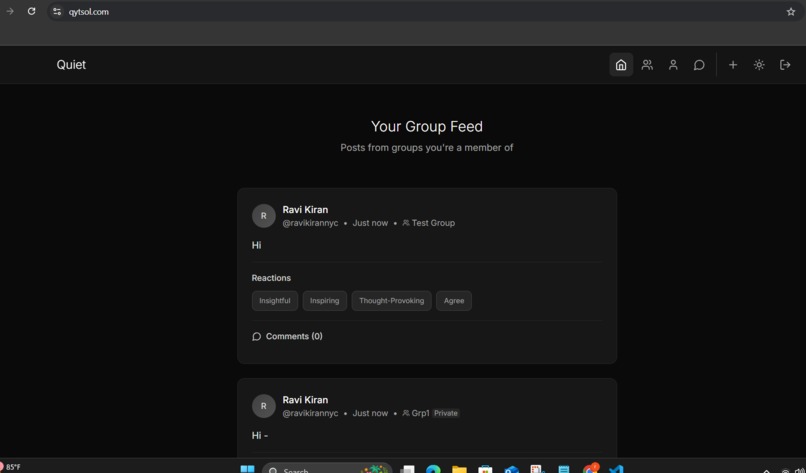Click the logout icon in the navbar
Screen dimensions: 806x473
click(785, 65)
